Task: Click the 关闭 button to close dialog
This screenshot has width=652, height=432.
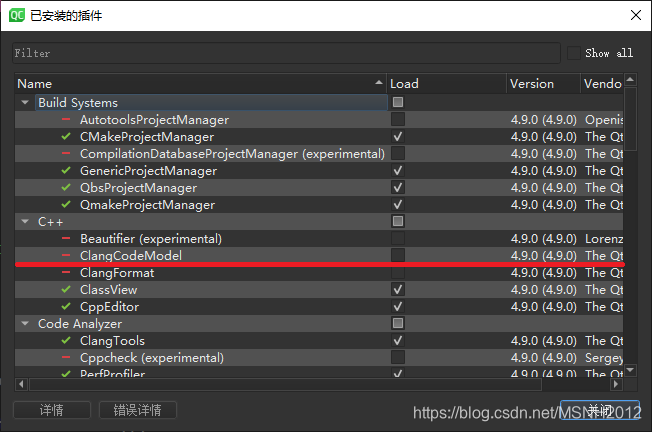Action: coord(600,410)
